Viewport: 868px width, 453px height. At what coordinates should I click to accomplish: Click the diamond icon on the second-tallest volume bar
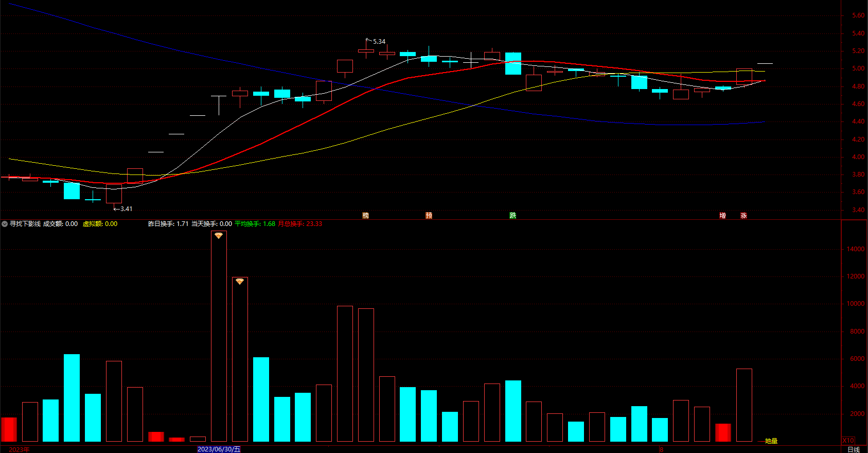[240, 282]
